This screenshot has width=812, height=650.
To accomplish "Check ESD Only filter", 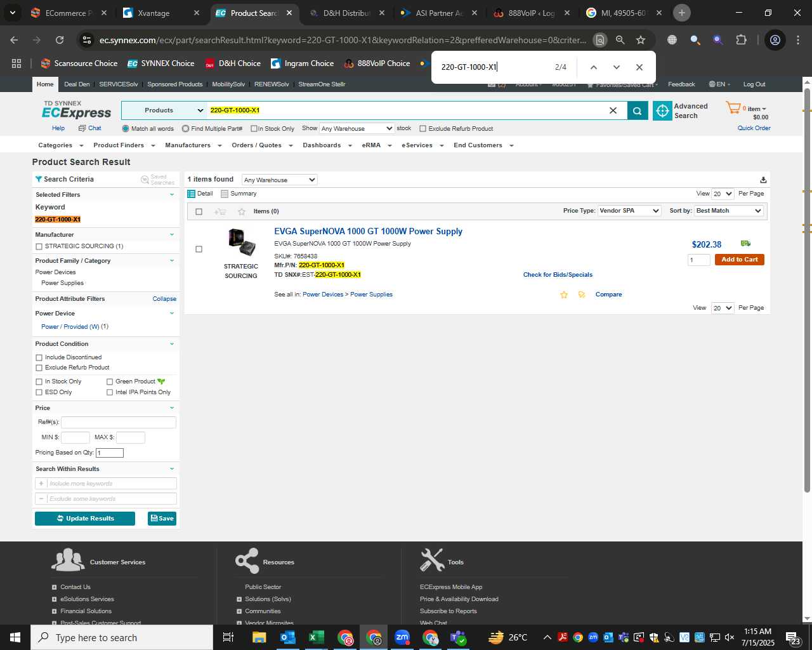I will click(x=39, y=392).
